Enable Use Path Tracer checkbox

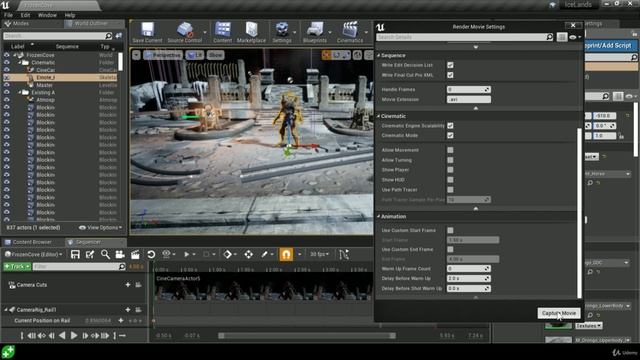[450, 190]
